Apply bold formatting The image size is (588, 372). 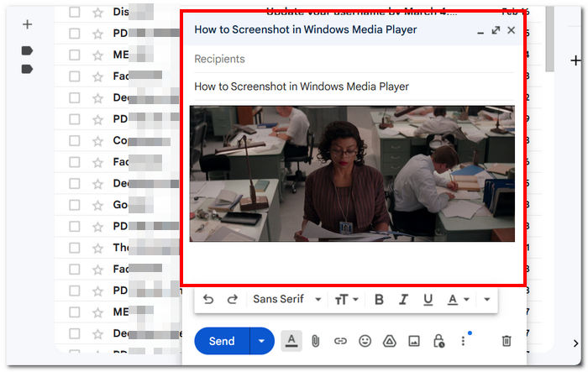pyautogui.click(x=379, y=299)
